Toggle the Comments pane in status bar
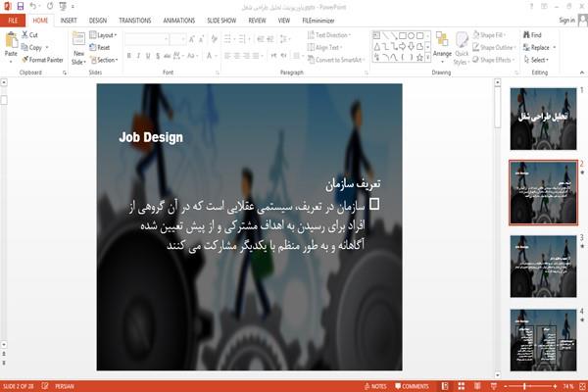 pos(412,386)
